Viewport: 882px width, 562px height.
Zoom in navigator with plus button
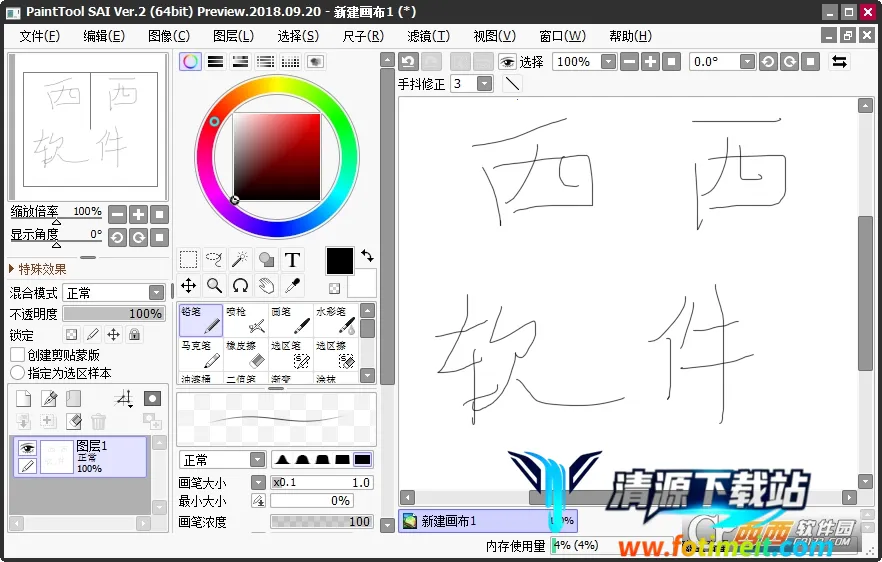pyautogui.click(x=138, y=214)
